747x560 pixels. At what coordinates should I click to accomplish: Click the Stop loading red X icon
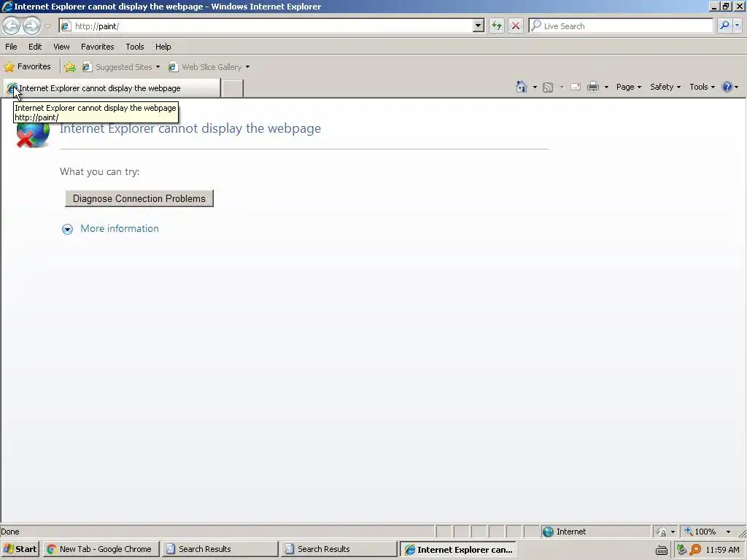click(516, 26)
